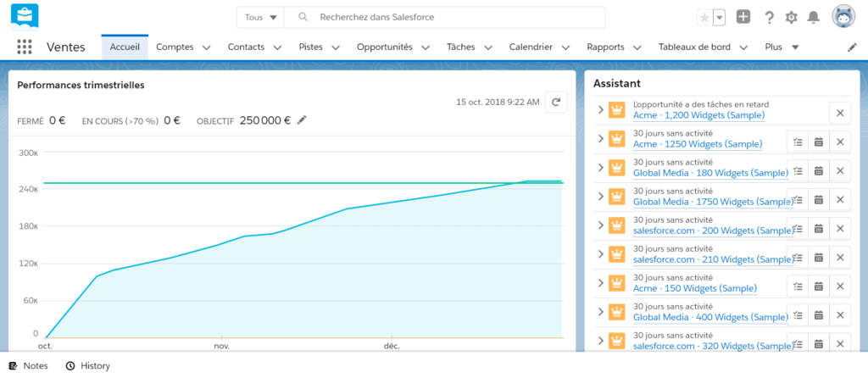Create event for salesforce.com - 210 Widgets
The width and height of the screenshot is (868, 378).
[819, 257]
